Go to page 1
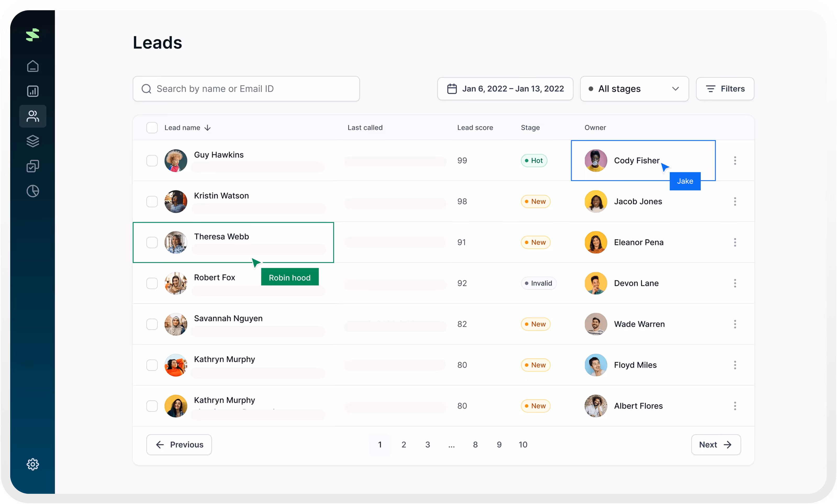The height and width of the screenshot is (504, 837). tap(380, 445)
